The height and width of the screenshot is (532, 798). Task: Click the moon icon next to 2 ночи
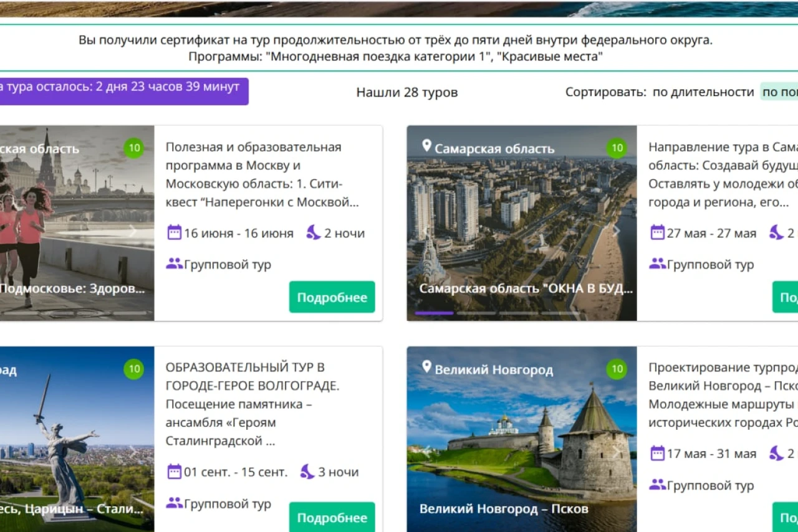click(313, 232)
